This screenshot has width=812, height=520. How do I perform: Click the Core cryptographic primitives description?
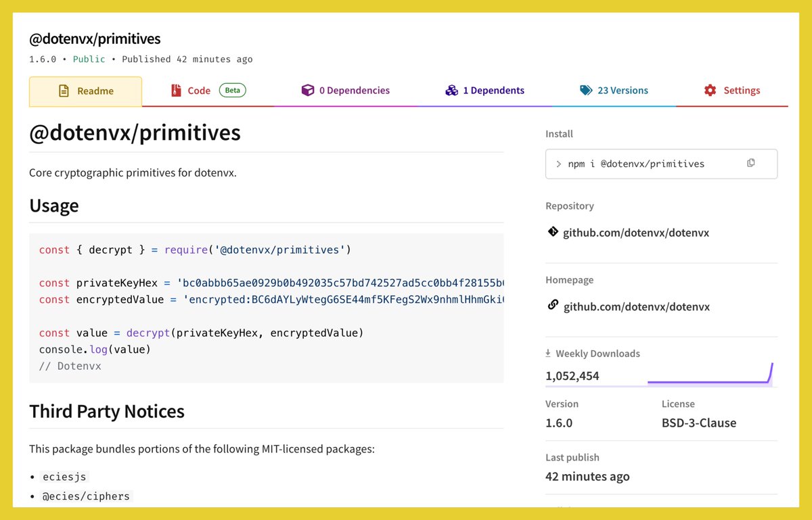coord(133,173)
